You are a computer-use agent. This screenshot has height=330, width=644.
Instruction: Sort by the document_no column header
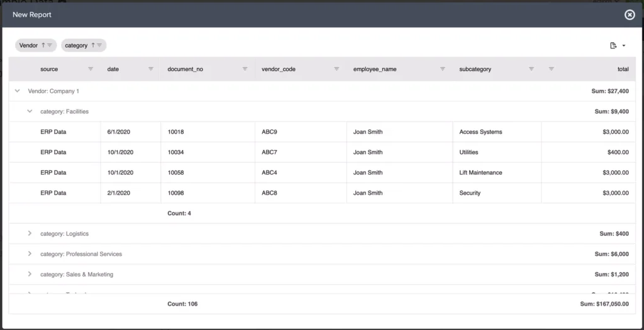[185, 69]
